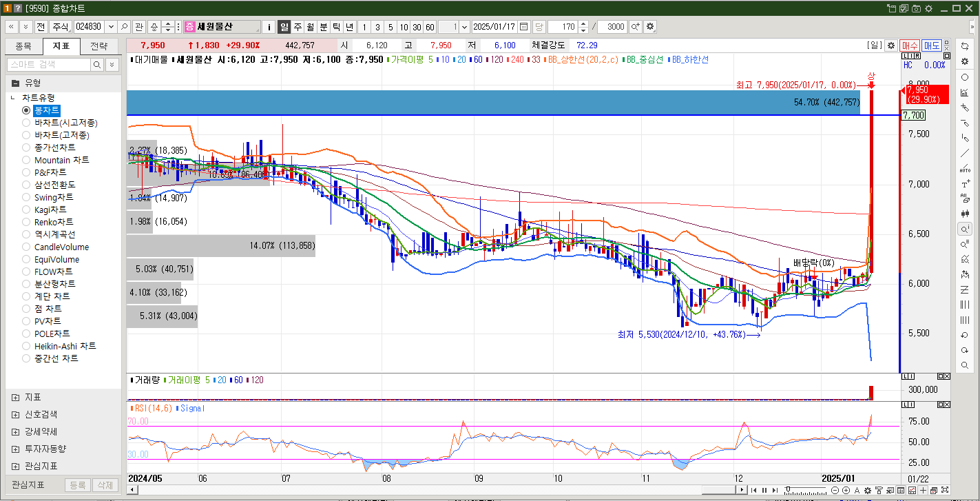Select 봉차트 chart type
980x501 pixels.
[x=41, y=110]
